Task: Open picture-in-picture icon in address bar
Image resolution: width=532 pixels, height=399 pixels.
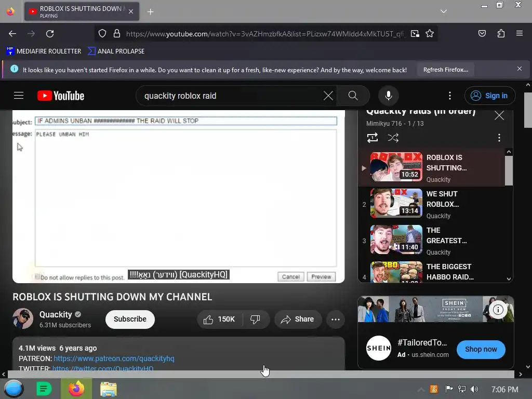Action: [x=415, y=34]
